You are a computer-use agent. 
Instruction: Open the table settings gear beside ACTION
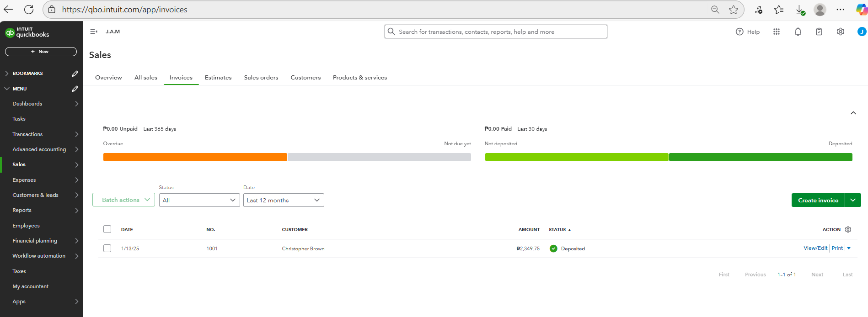pyautogui.click(x=848, y=229)
